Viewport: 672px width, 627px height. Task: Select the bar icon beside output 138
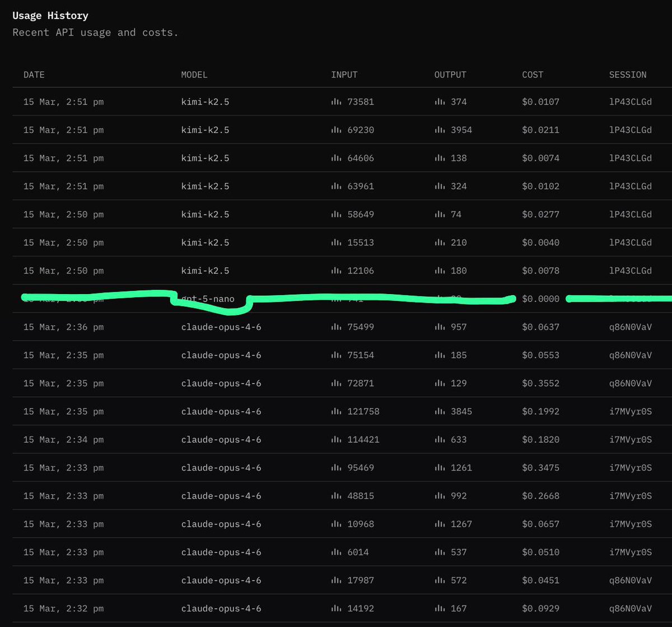tap(440, 158)
